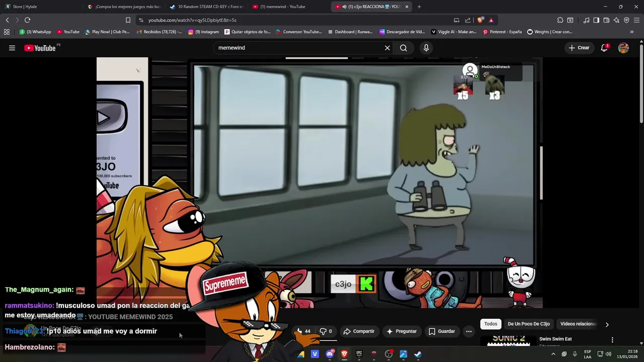
Task: Share this page from the address bar
Action: pyautogui.click(x=468, y=20)
